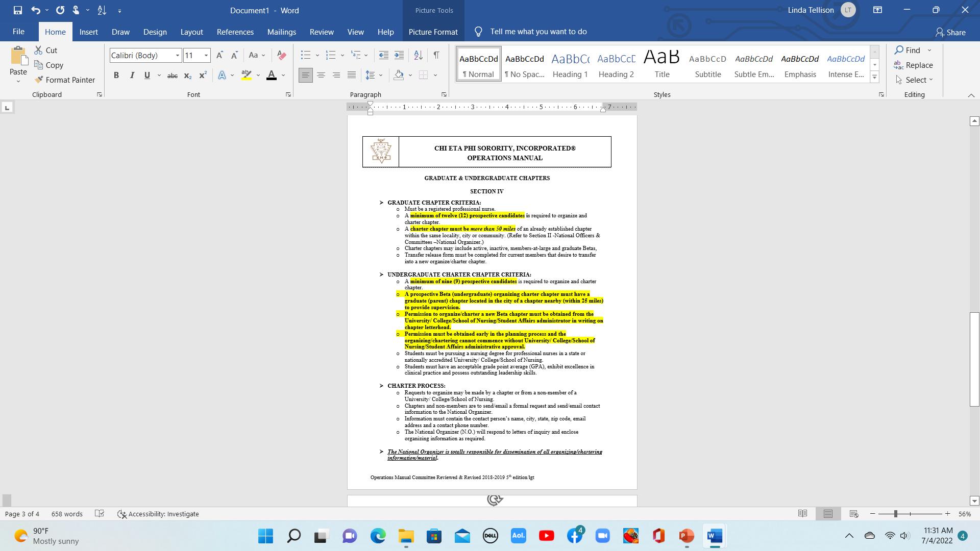Toggle Italic formatting
Screen dimensions: 980x551
132,76
